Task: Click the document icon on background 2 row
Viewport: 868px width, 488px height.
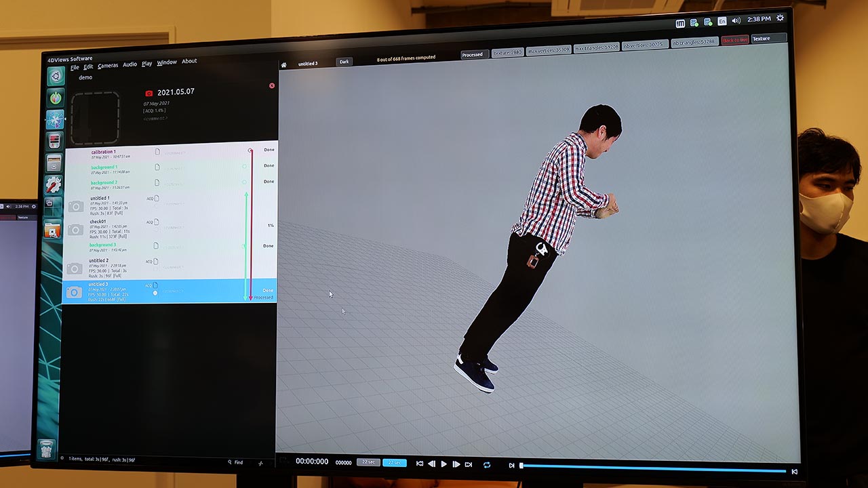Action: tap(157, 183)
